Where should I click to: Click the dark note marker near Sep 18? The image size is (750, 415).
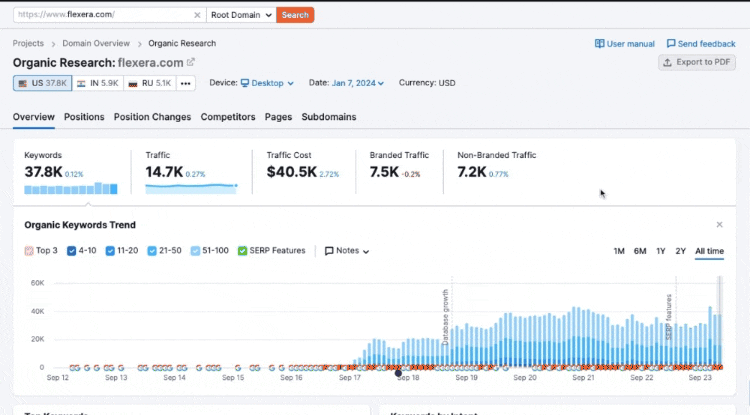398,373
